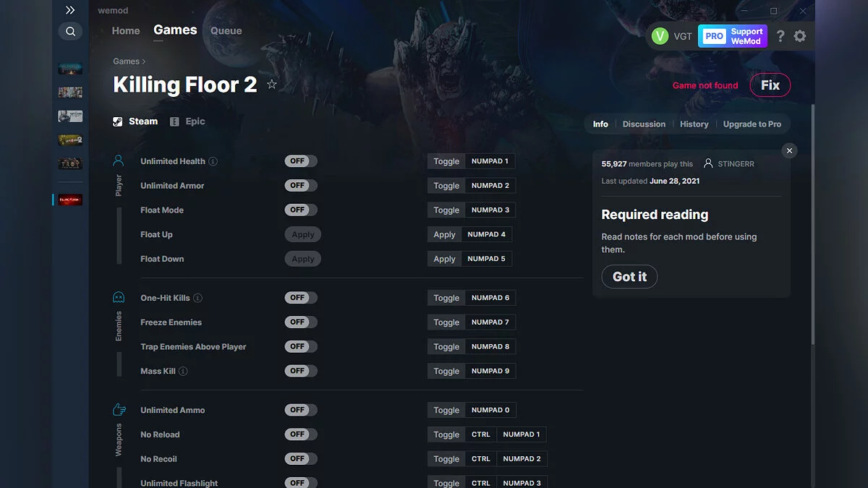
Task: Change the NUMPAD 5 hotkey for Float Down
Action: [486, 259]
